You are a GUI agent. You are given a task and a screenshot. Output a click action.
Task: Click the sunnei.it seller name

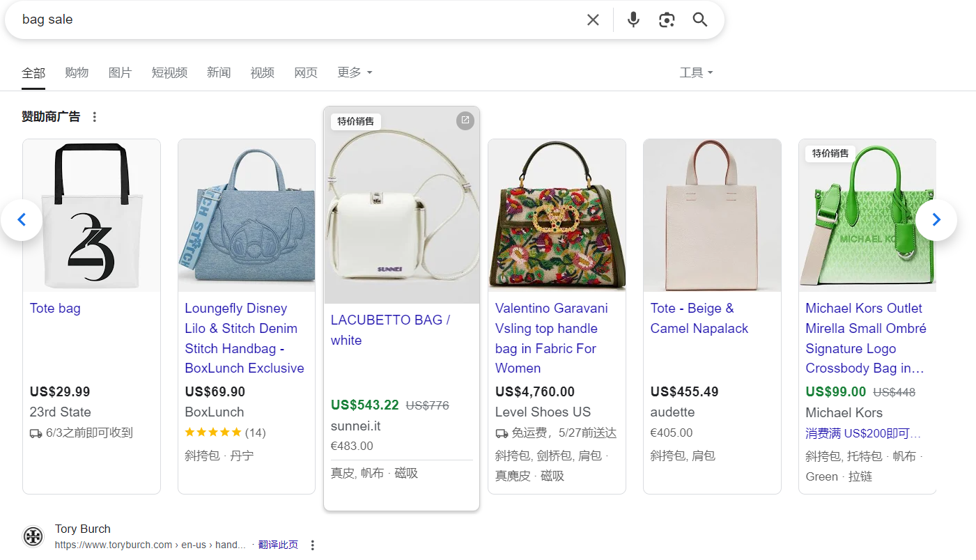[x=356, y=426]
